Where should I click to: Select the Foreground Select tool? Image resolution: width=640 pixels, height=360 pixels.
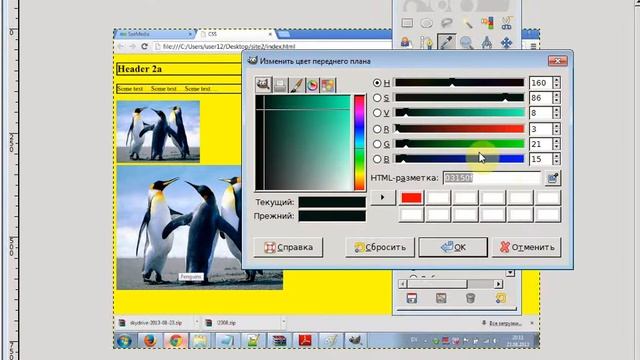pos(406,42)
